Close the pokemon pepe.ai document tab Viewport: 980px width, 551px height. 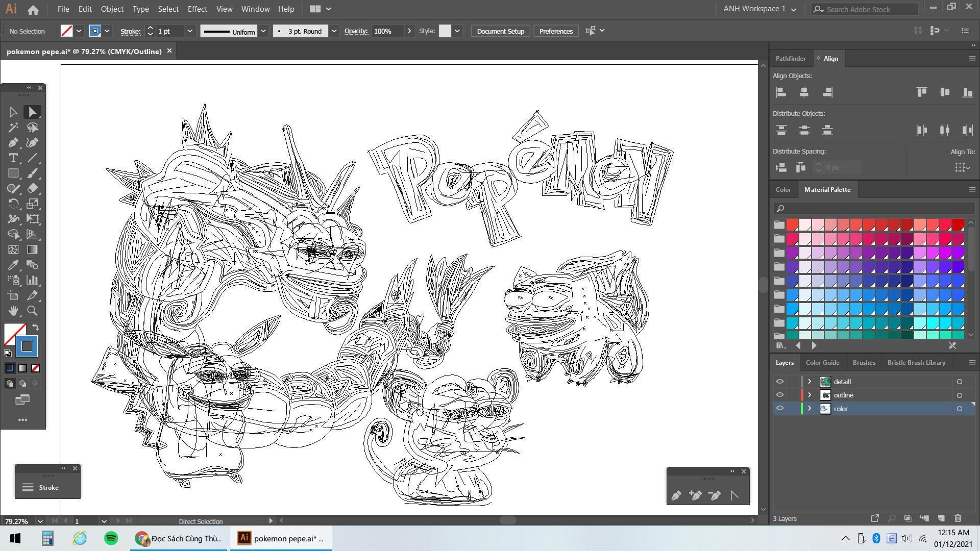point(169,51)
